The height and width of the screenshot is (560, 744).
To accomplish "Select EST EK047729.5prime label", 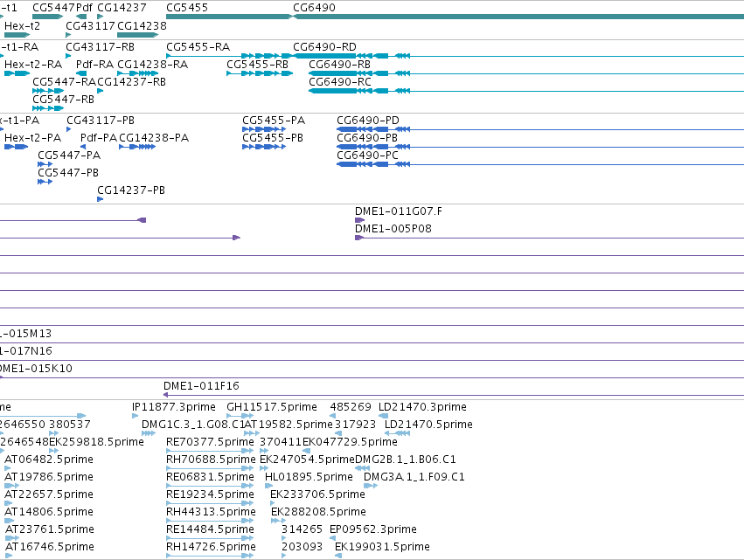I will pos(351,442).
